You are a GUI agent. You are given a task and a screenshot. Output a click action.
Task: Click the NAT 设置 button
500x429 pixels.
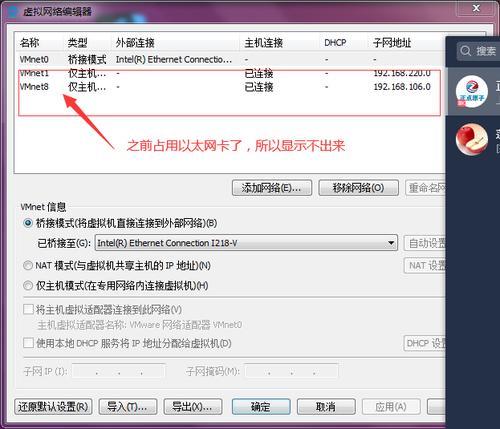(425, 266)
